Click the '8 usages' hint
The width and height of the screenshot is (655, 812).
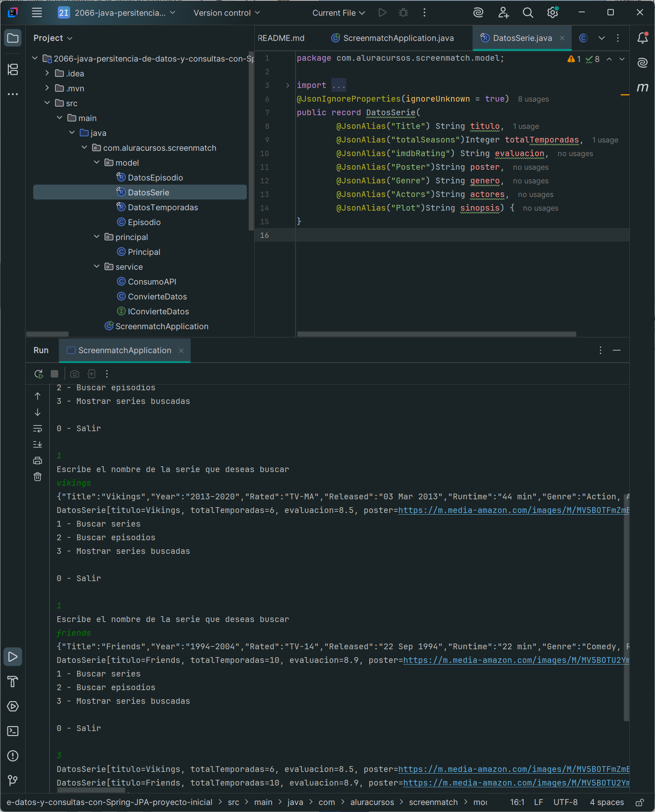point(533,99)
